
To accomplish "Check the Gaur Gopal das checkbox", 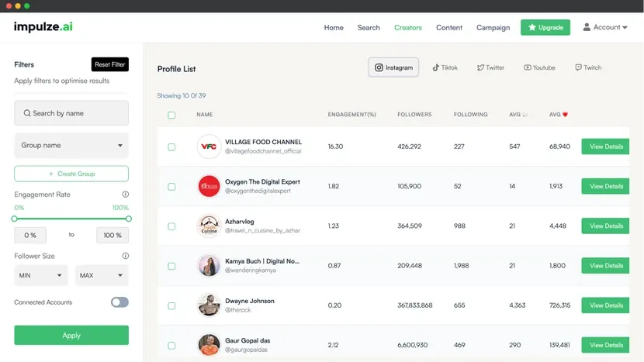I will (171, 346).
